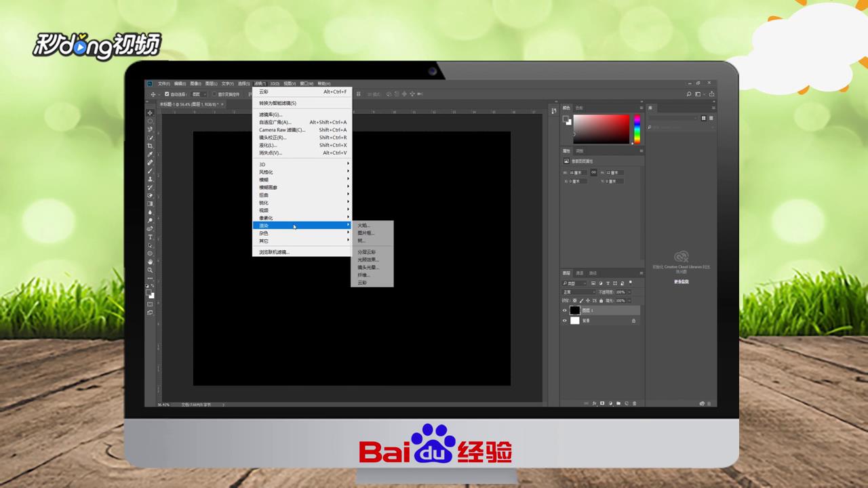Screen dimensions: 868x488
Task: Open the 不透明度 100% dropdown arrow
Action: (x=629, y=292)
